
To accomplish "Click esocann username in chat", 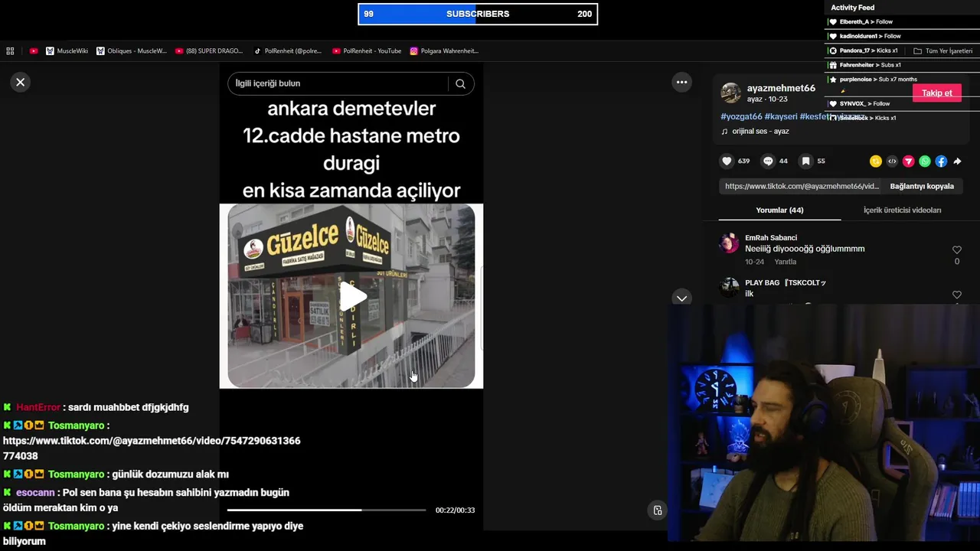I will [x=35, y=493].
